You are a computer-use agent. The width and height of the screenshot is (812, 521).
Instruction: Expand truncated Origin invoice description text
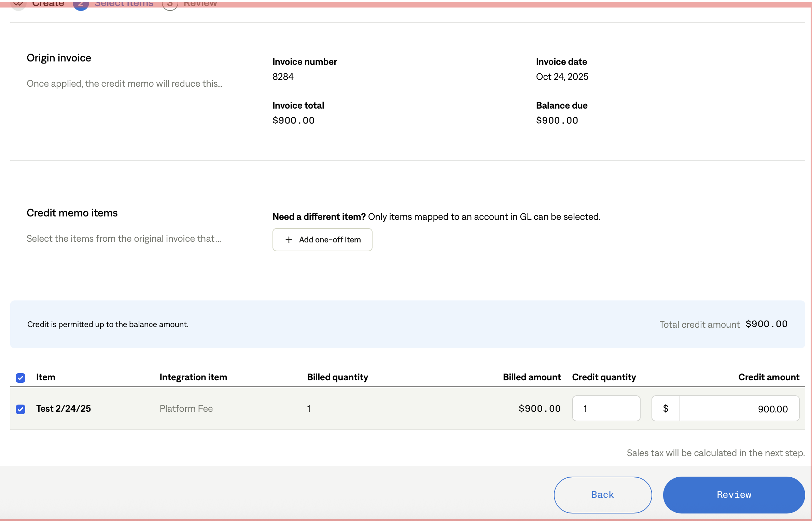pos(124,84)
